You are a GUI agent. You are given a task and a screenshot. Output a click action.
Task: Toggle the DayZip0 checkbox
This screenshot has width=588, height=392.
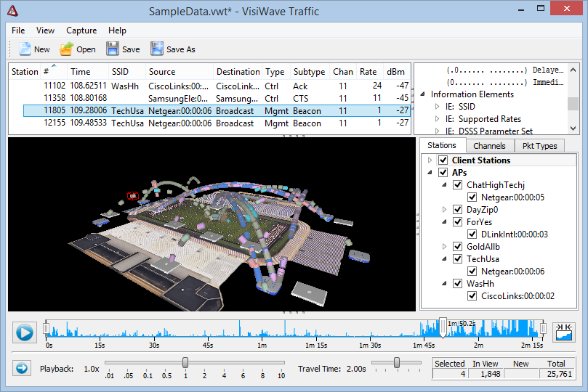click(x=457, y=210)
